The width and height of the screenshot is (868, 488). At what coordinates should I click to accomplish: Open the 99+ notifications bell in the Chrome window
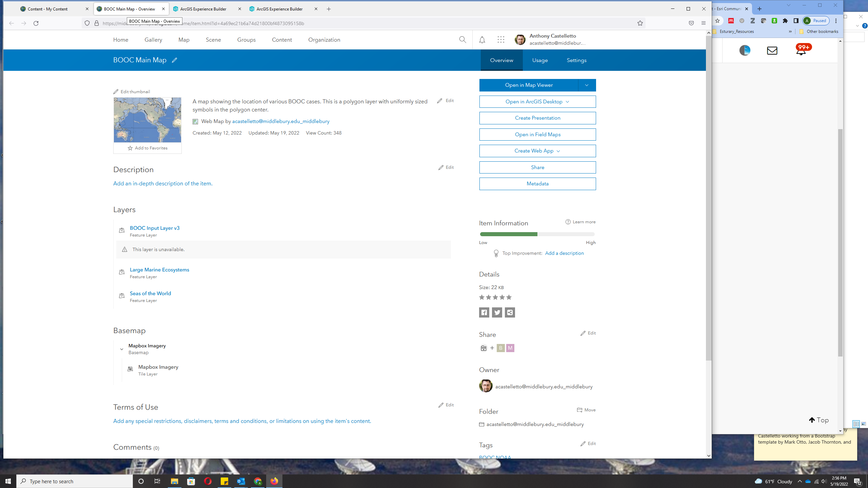tap(802, 50)
